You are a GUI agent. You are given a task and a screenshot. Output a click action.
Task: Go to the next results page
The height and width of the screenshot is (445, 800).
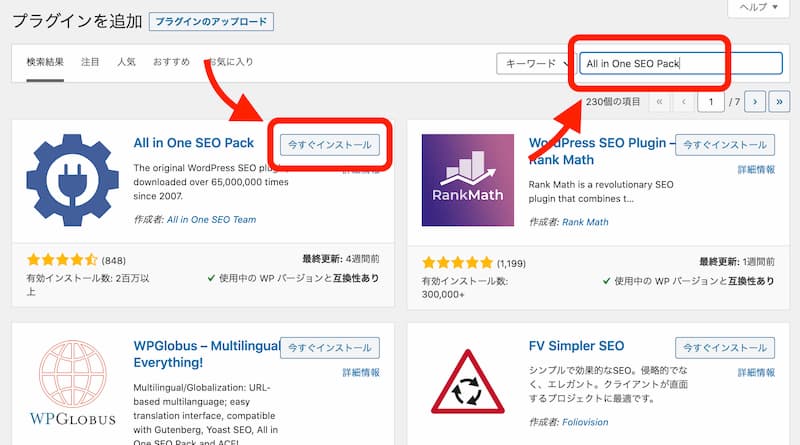[x=755, y=102]
